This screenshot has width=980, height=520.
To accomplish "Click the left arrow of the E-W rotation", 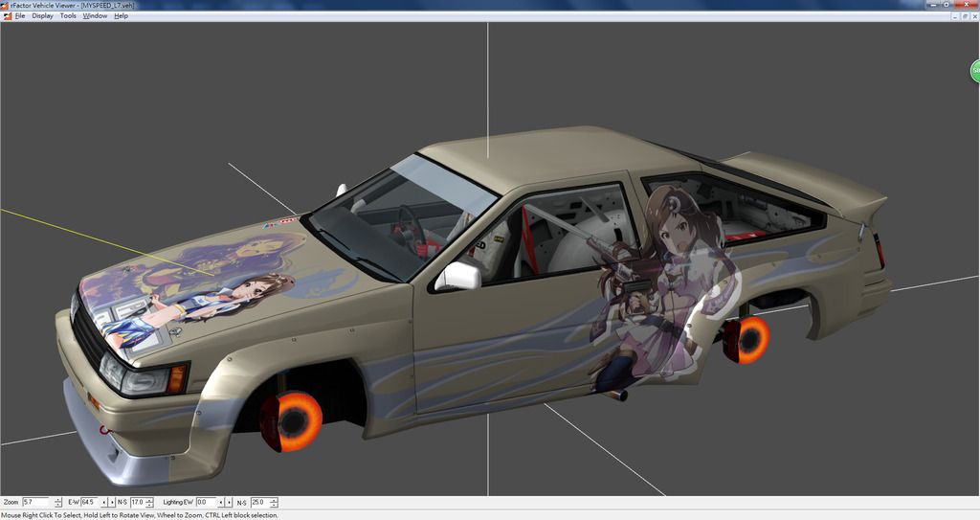I will click(x=103, y=503).
